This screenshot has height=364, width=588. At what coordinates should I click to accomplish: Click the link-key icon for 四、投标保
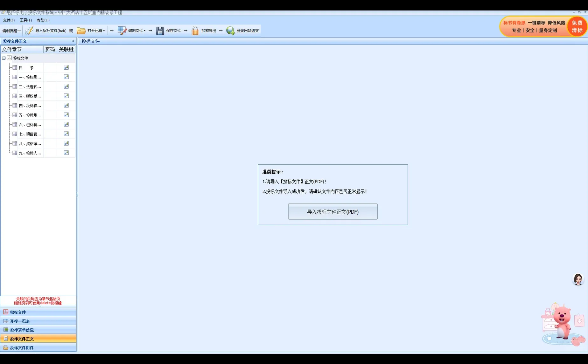66,106
